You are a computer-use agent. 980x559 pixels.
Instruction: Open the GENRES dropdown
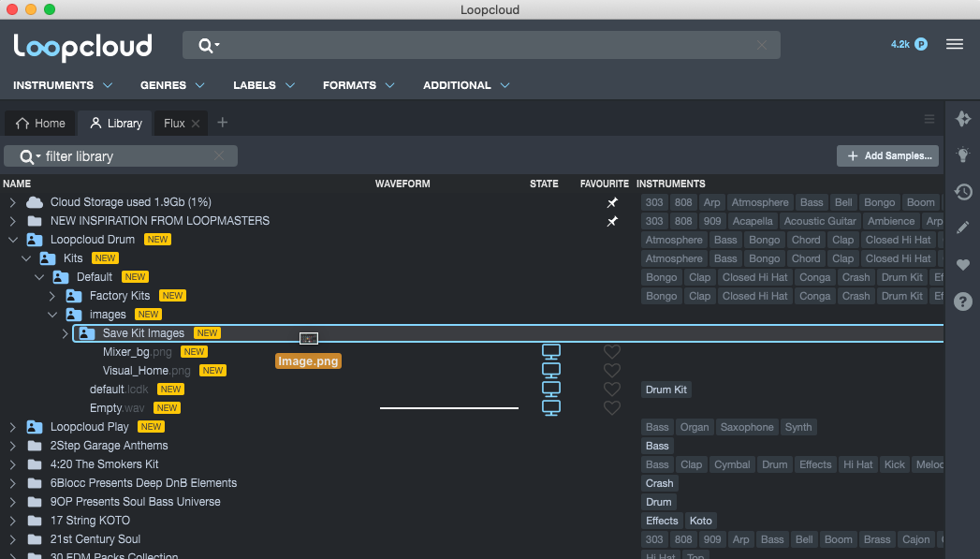pyautogui.click(x=172, y=85)
